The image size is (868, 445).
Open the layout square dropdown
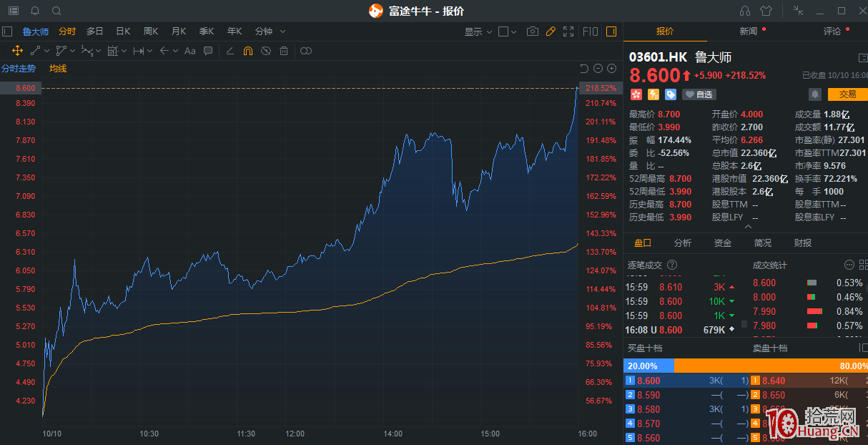click(x=507, y=31)
